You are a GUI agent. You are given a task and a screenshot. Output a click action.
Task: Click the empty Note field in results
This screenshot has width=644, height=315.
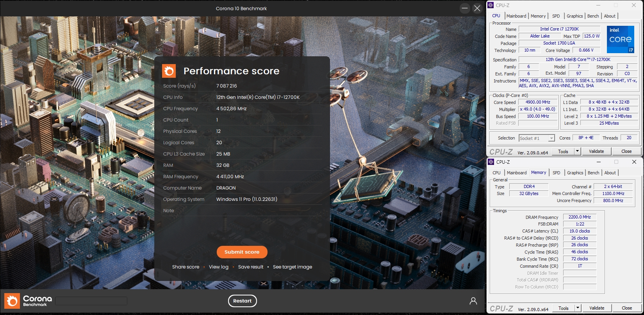click(x=269, y=211)
